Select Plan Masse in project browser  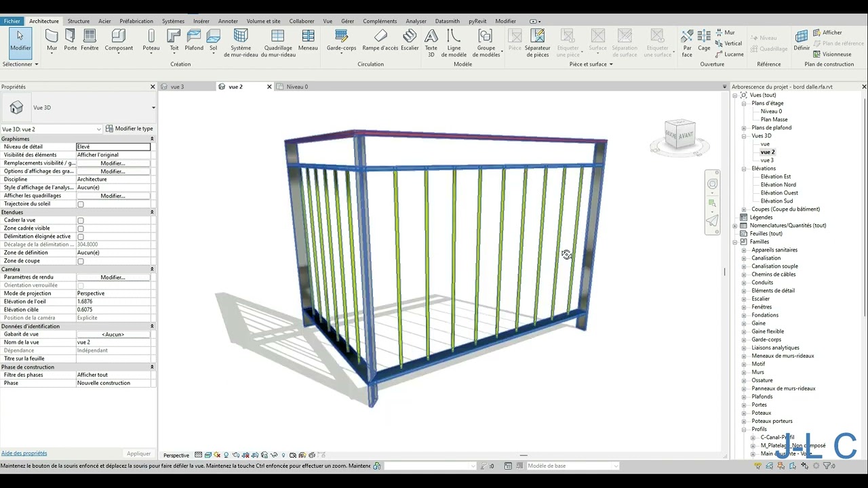[x=774, y=119]
